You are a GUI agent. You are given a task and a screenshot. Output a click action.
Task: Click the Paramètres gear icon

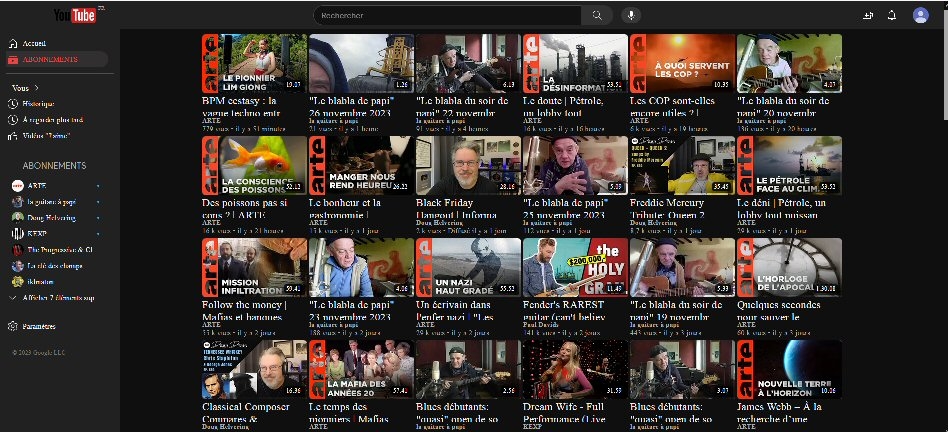[13, 326]
